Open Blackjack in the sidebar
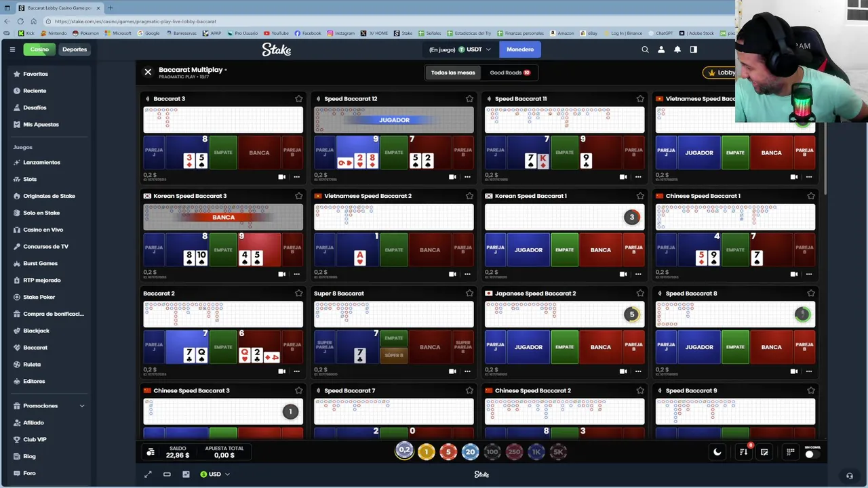 (36, 331)
